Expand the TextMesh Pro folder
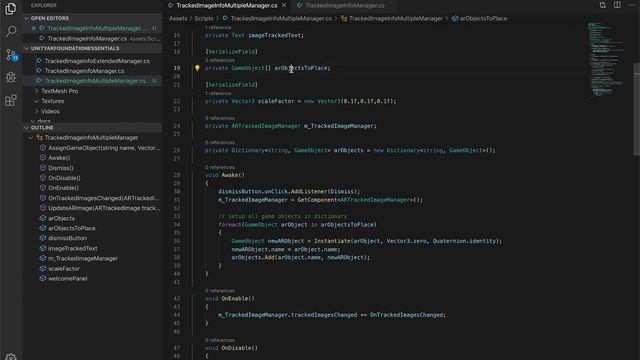The image size is (640, 360). pyautogui.click(x=60, y=91)
